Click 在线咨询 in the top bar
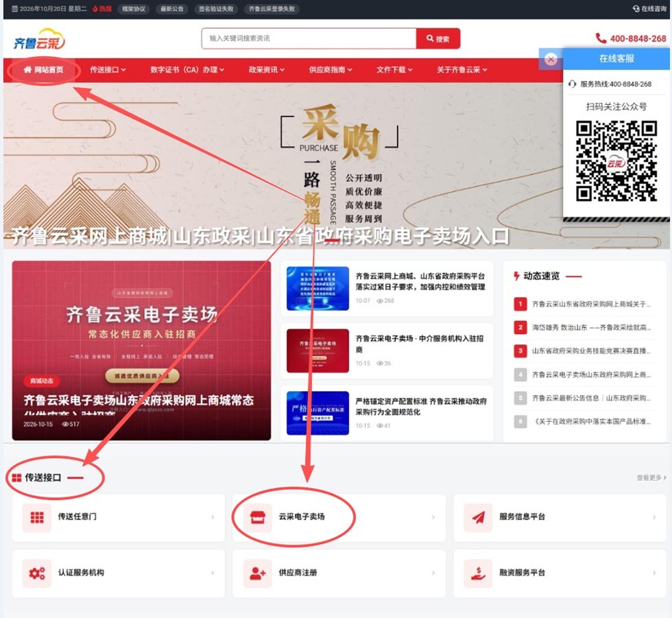This screenshot has width=672, height=618. coord(649,8)
